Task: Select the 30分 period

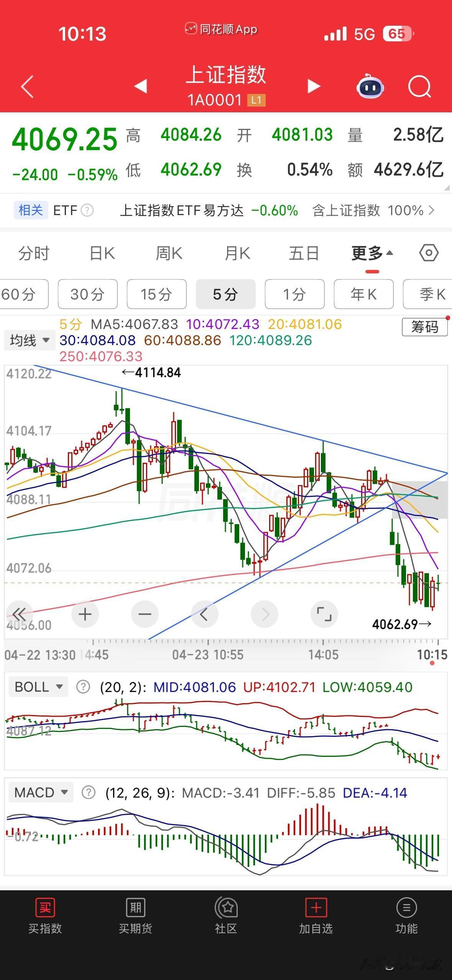Action: 88,294
